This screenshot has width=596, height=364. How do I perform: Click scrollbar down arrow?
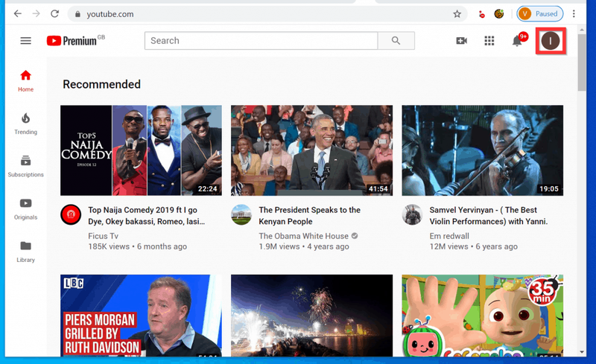[582, 352]
